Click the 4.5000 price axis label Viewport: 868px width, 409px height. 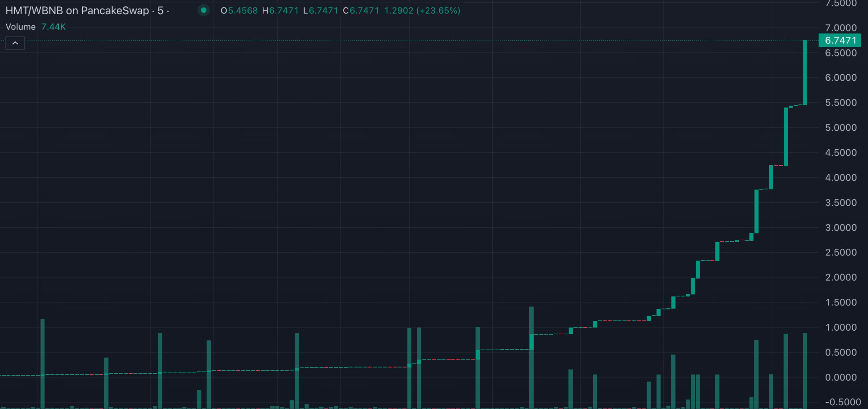(x=841, y=153)
